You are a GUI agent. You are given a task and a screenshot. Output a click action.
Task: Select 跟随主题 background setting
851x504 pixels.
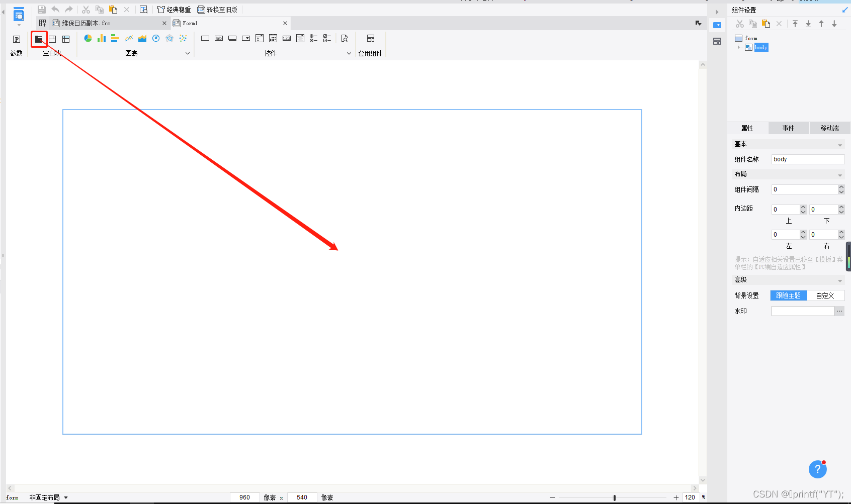pos(789,295)
